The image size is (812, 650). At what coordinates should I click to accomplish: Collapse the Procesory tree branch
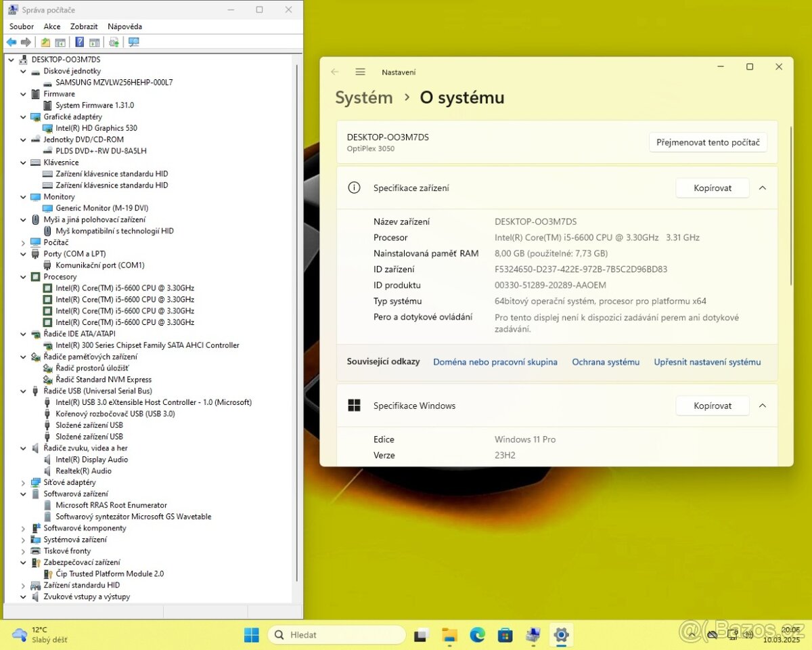tap(23, 276)
